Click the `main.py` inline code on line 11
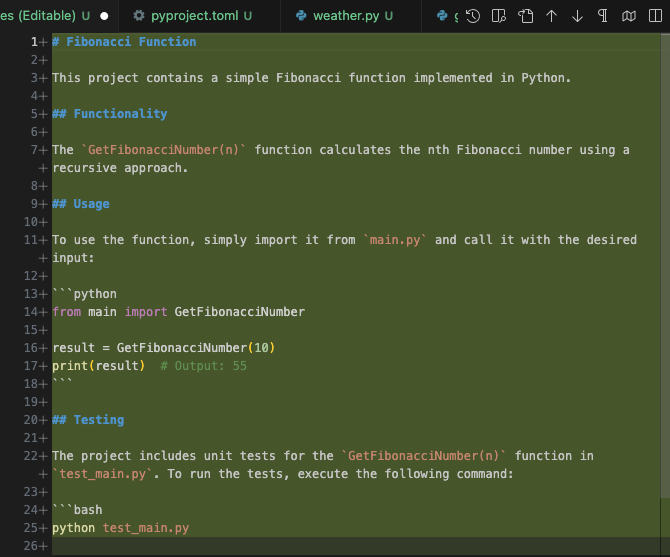This screenshot has height=557, width=670. [395, 240]
